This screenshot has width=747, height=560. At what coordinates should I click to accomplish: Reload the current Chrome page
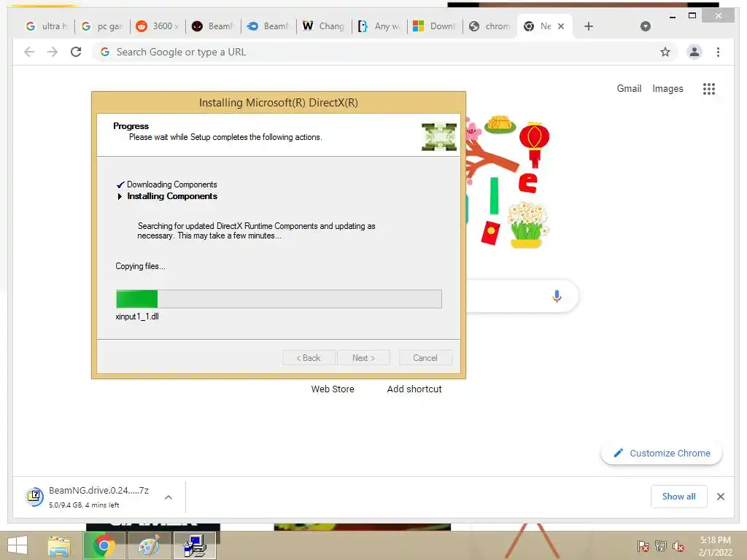pos(76,52)
